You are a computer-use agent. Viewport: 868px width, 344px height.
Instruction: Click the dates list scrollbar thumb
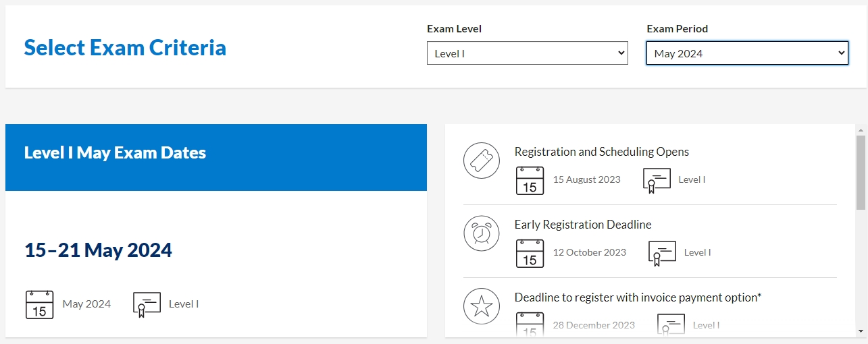coord(861,172)
